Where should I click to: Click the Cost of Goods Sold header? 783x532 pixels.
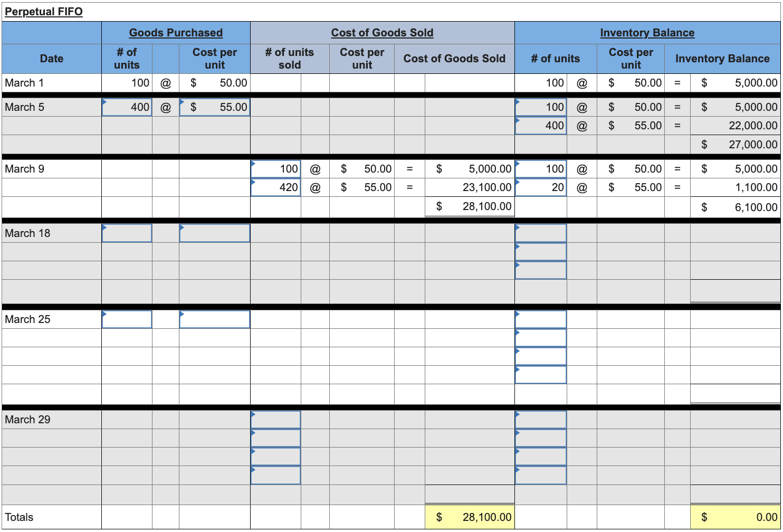pos(382,32)
